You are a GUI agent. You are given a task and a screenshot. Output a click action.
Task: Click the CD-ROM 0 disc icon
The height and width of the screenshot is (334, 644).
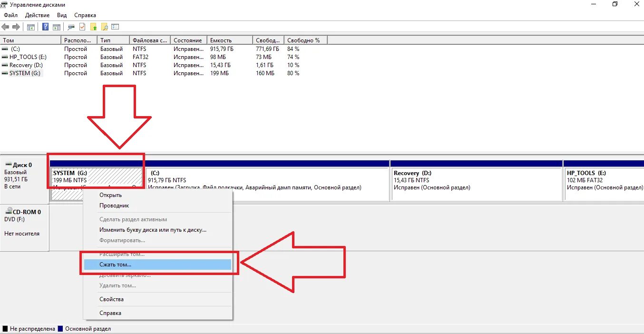9,211
